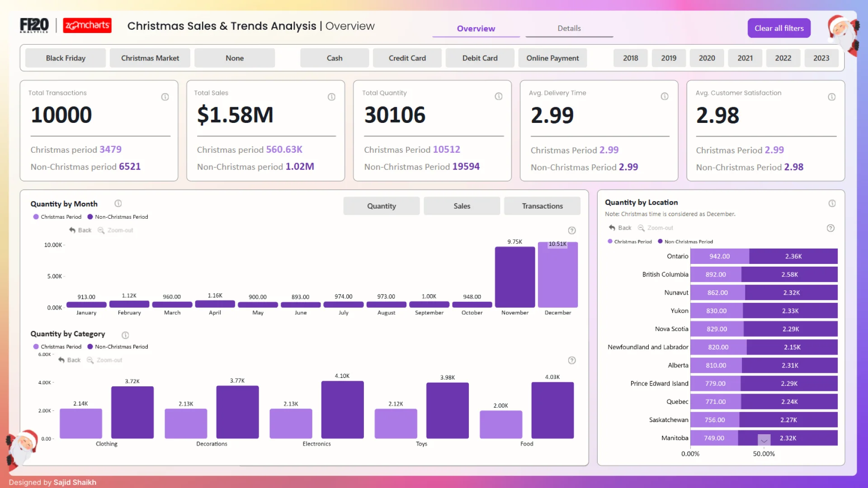Toggle Debit Card payment filter
868x488 pixels.
point(480,58)
